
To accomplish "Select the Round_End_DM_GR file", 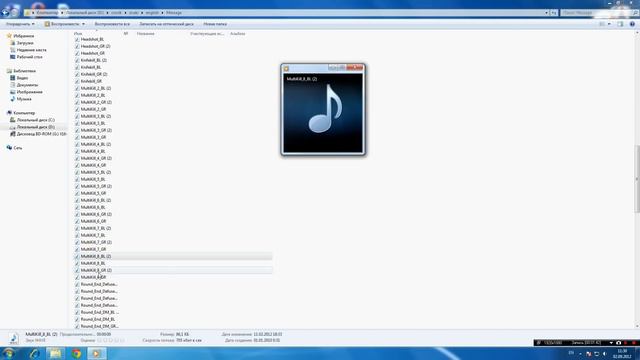I will pyautogui.click(x=100, y=326).
